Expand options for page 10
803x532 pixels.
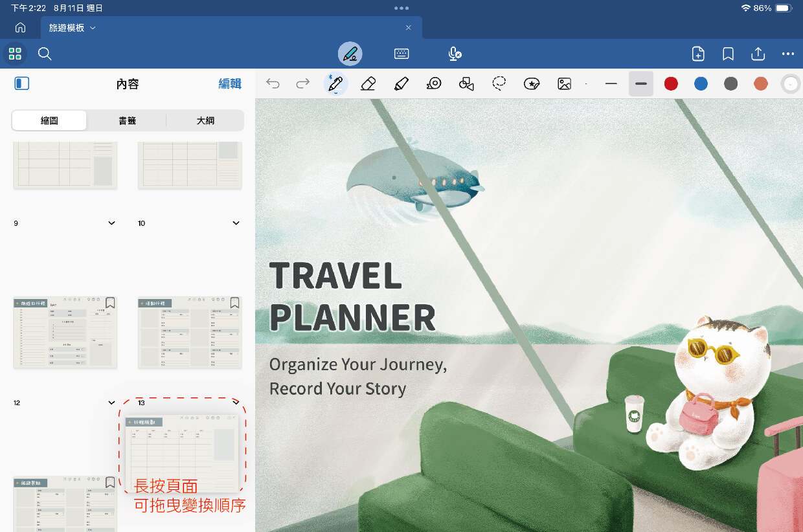click(236, 223)
